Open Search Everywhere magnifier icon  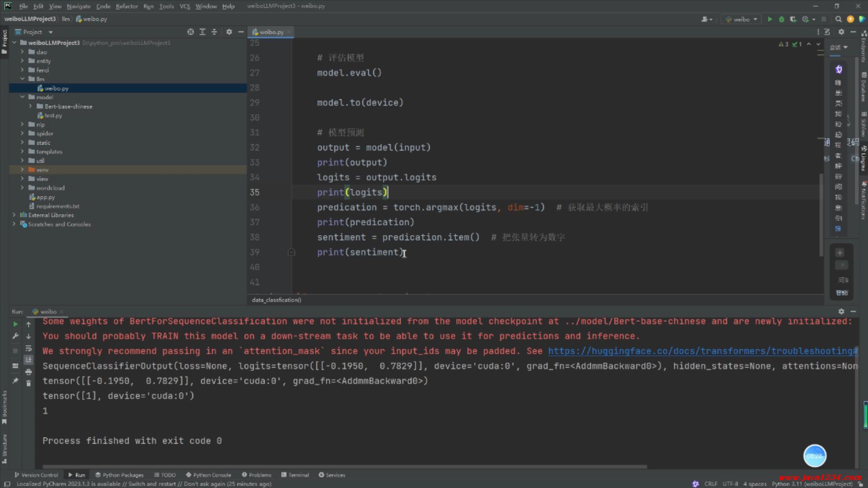coord(839,19)
